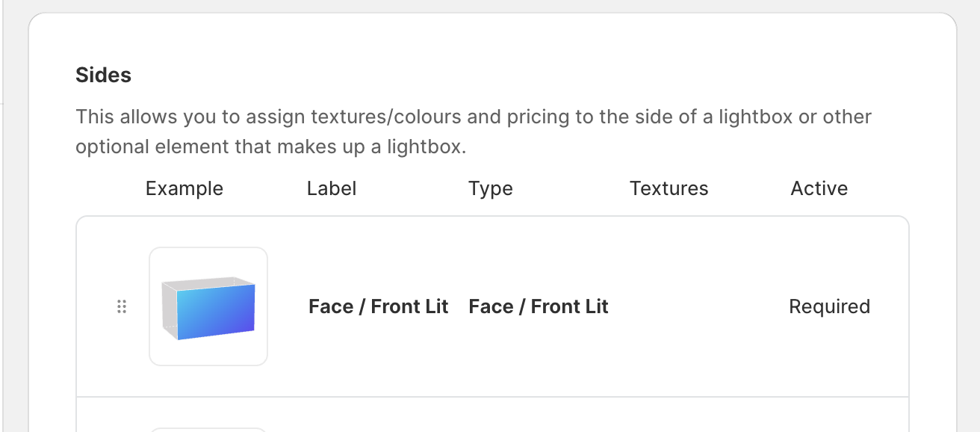Viewport: 980px width, 432px height.
Task: Click the Example column header
Action: 184,188
